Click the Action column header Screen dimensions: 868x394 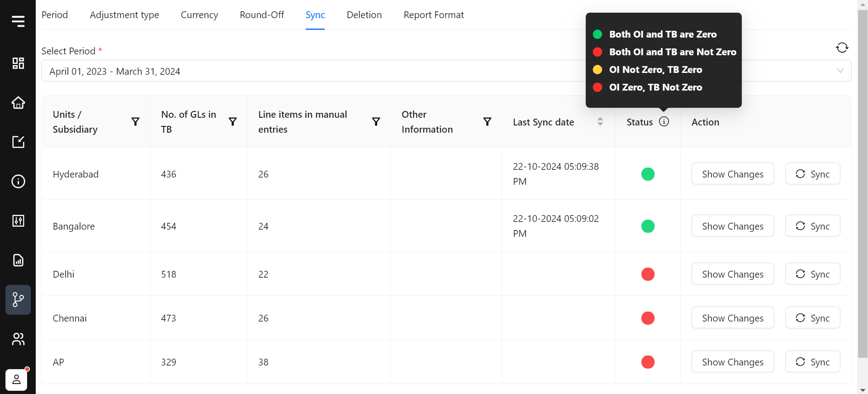[x=705, y=122]
